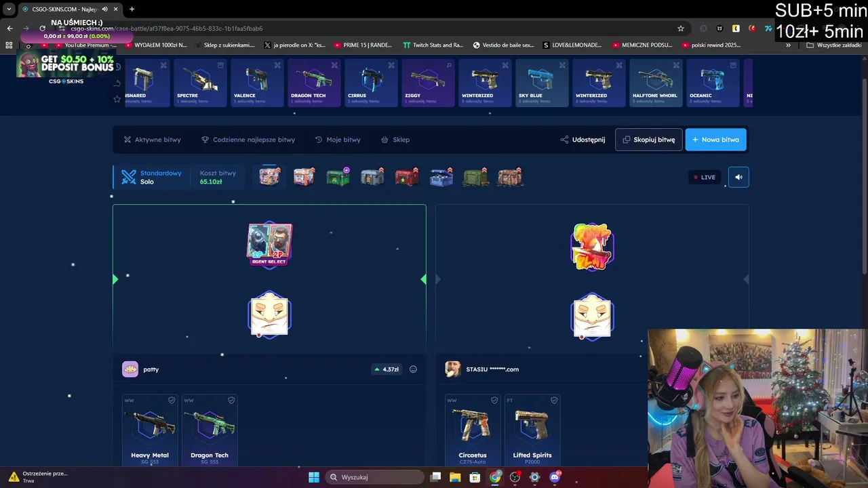Click the Skopiuj bitwę button
868x488 pixels.
tap(649, 140)
